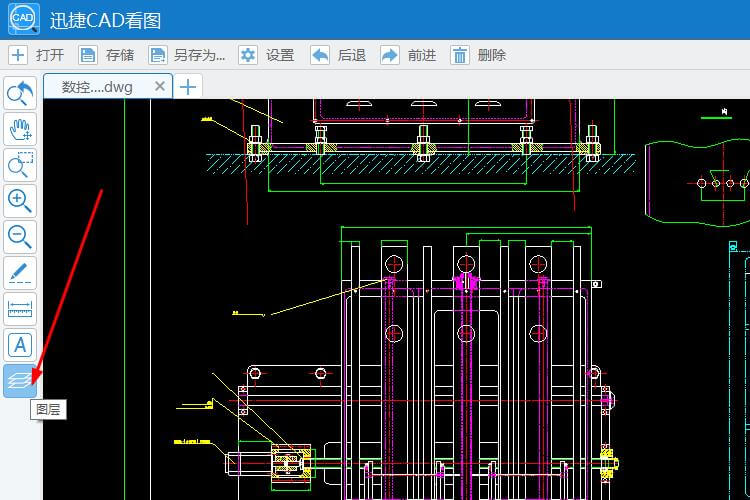Click the 打开 plus icon
Screen dimensions: 750x500
(18, 55)
